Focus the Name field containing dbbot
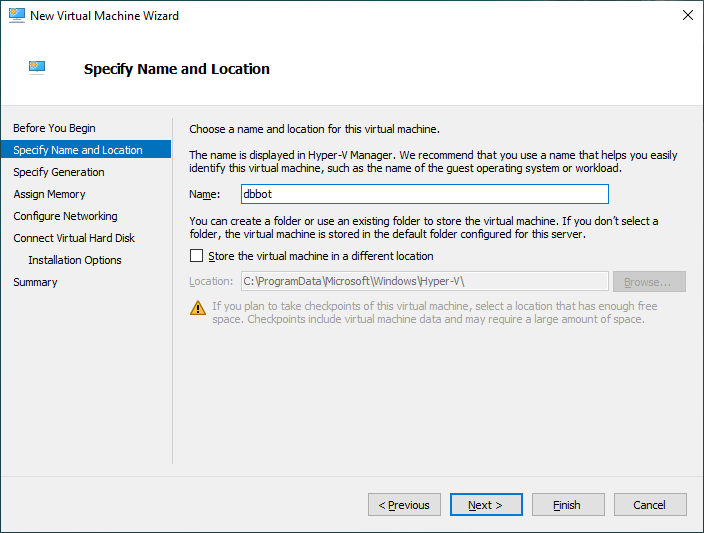This screenshot has width=704, height=533. [425, 194]
